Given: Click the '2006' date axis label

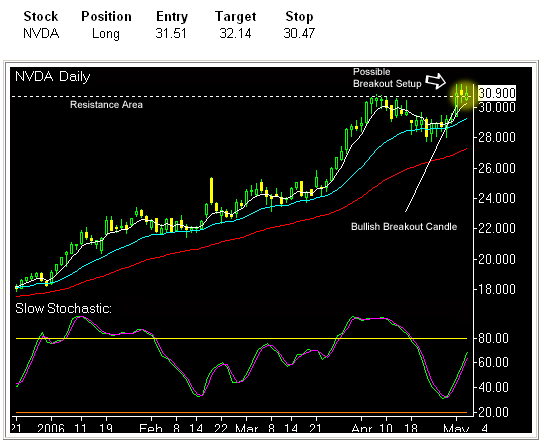Looking at the screenshot, I should (x=51, y=427).
